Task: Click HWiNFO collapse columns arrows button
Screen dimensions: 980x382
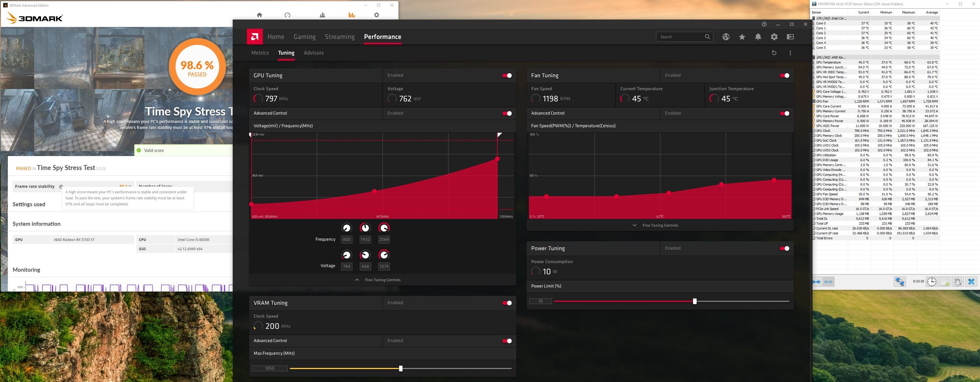Action: [x=828, y=282]
